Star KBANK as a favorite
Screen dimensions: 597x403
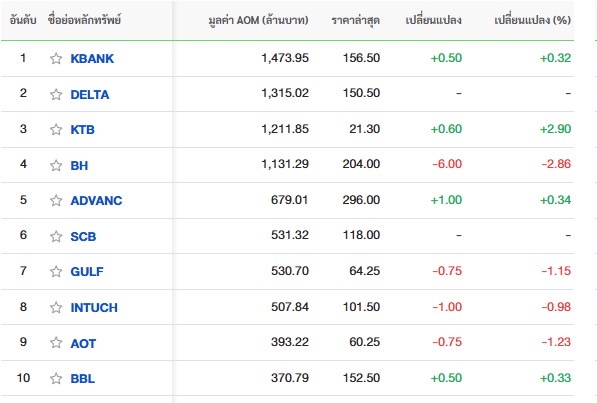pos(56,58)
